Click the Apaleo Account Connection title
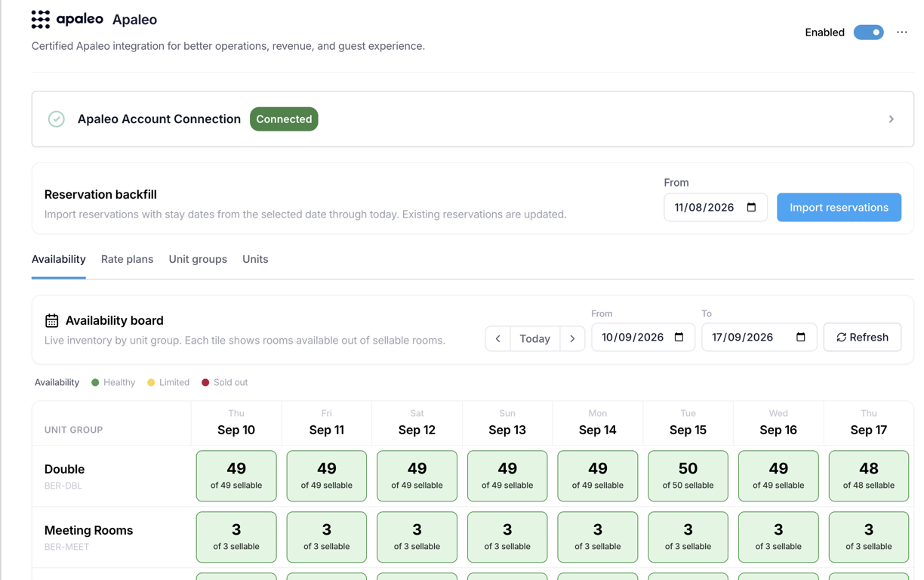Screen dimensions: 924x580 159,119
